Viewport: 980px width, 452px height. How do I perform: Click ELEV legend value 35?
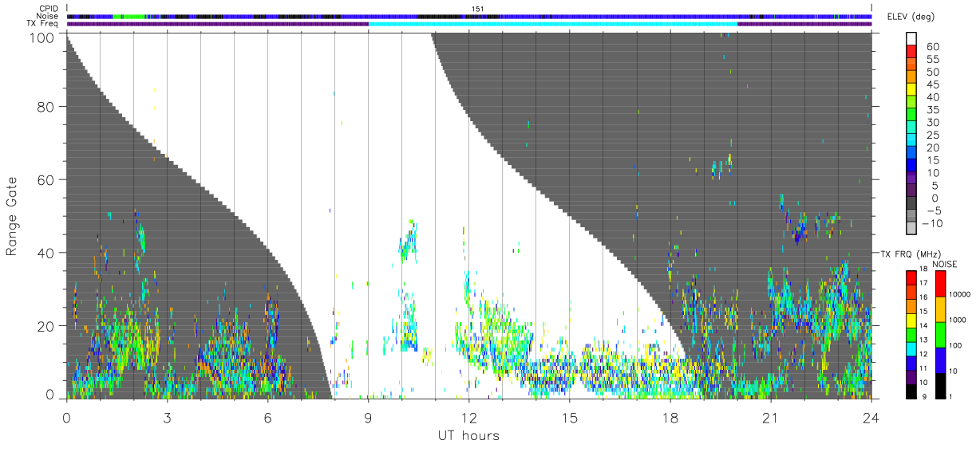coord(932,110)
